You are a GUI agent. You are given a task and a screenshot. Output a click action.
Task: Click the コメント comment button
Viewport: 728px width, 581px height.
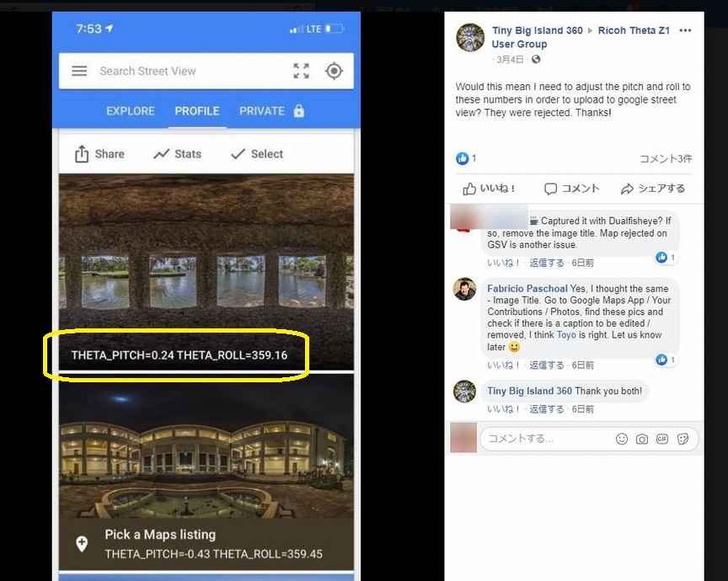(571, 189)
